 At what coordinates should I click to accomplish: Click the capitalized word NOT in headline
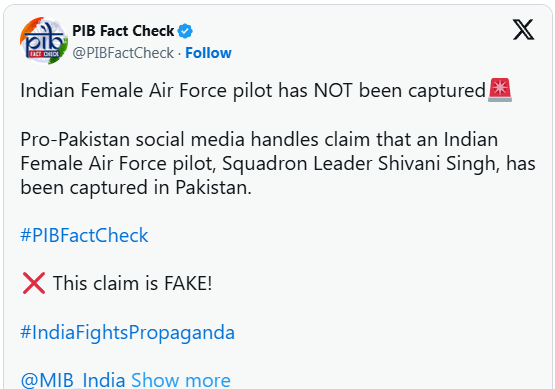click(333, 91)
